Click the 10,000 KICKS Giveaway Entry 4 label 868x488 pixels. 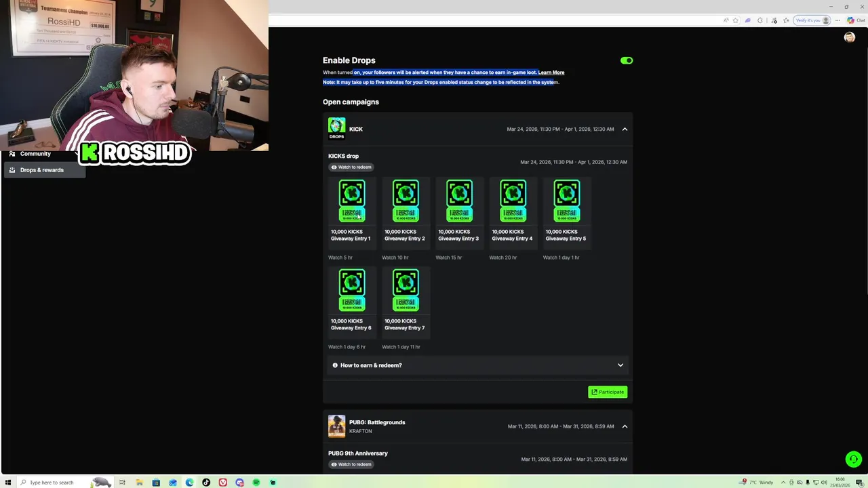(x=512, y=235)
